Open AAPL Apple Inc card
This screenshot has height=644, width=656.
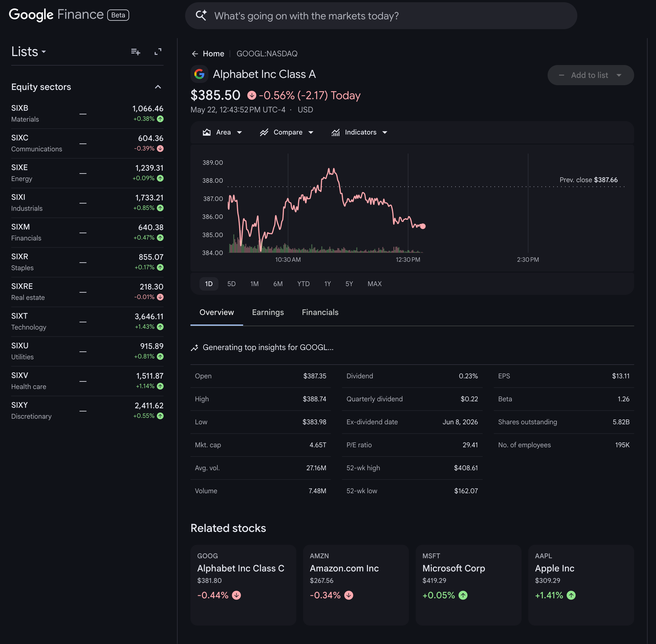click(581, 585)
